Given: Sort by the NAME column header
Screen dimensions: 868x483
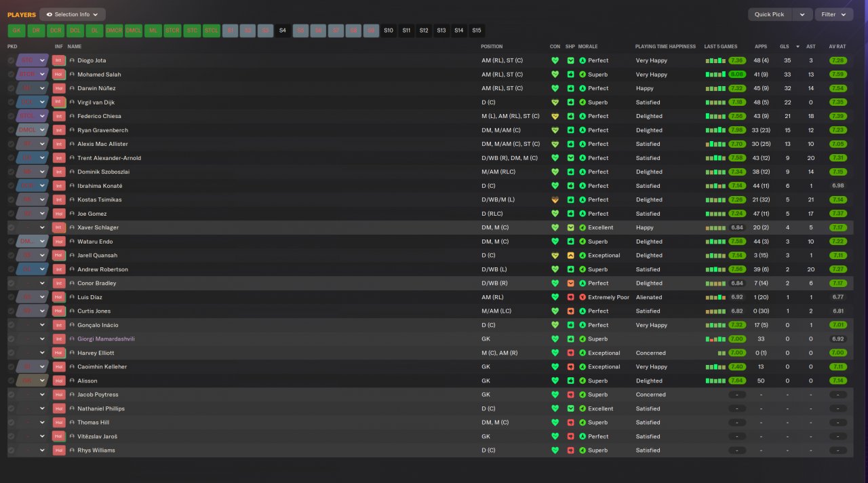Looking at the screenshot, I should (x=75, y=47).
